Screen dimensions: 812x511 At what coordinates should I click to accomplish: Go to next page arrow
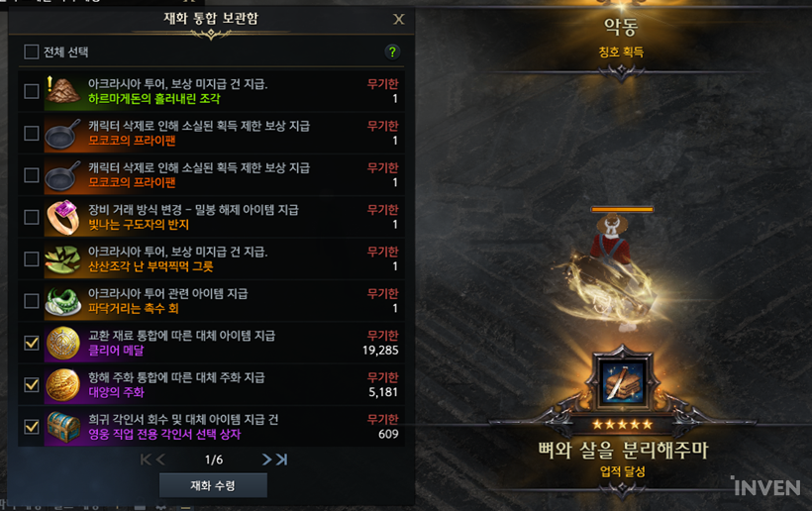tap(266, 460)
